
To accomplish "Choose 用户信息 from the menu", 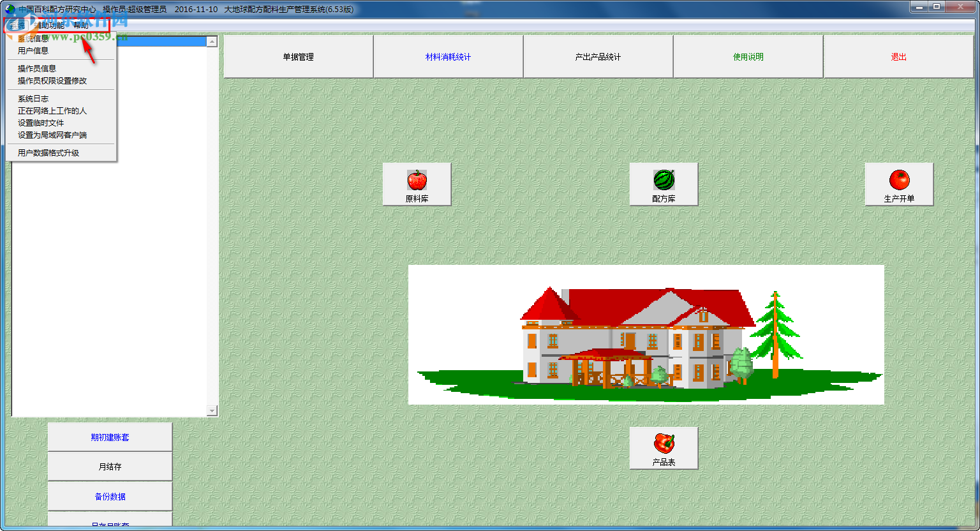I will coord(61,50).
